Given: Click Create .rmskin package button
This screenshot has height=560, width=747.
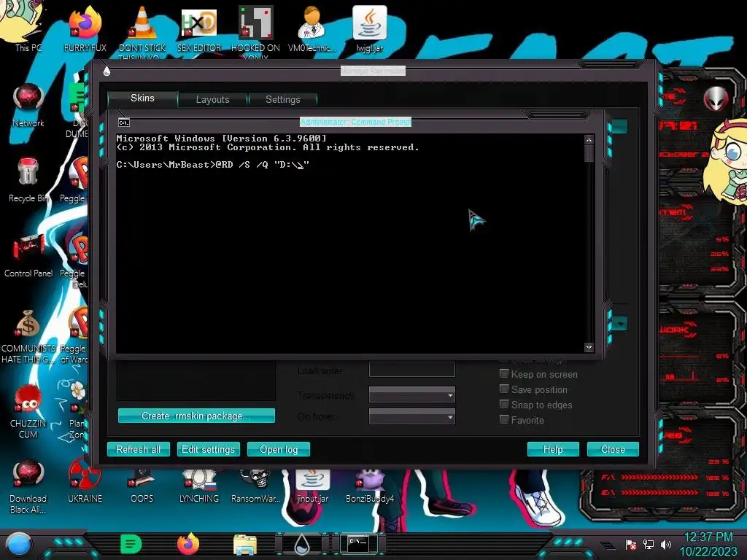Looking at the screenshot, I should [196, 416].
